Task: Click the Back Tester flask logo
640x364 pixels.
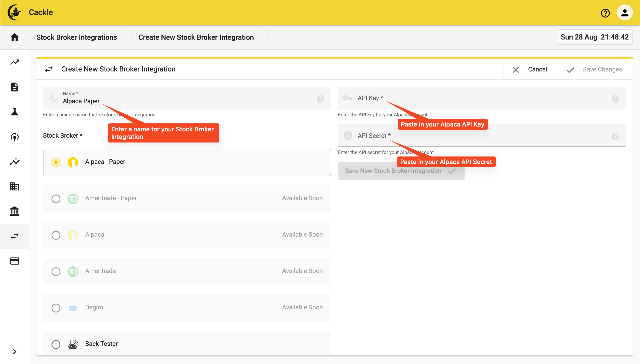Action: coord(73,344)
